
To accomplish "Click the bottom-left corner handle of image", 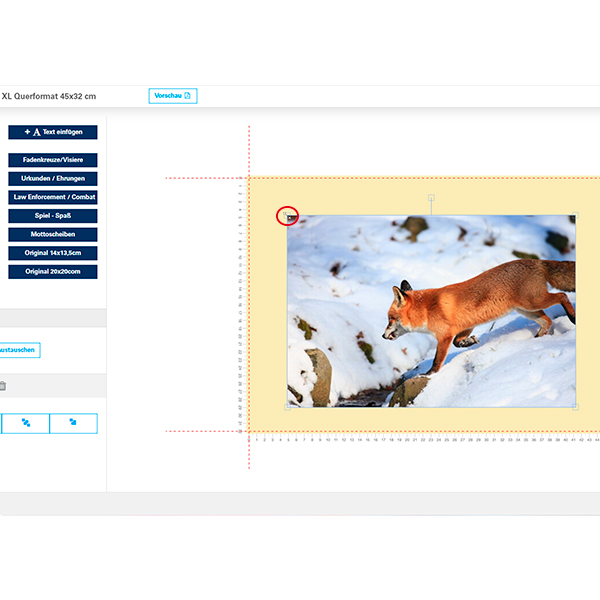I will click(x=288, y=407).
